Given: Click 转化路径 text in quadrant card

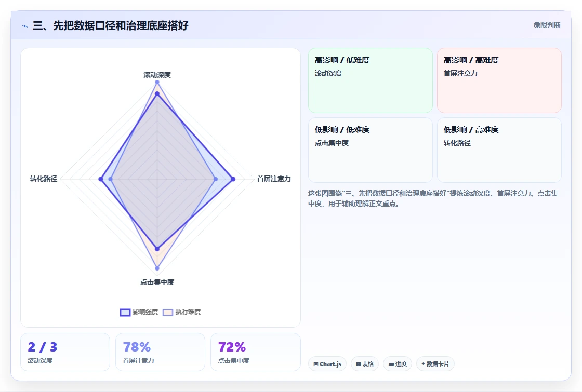Looking at the screenshot, I should [457, 143].
